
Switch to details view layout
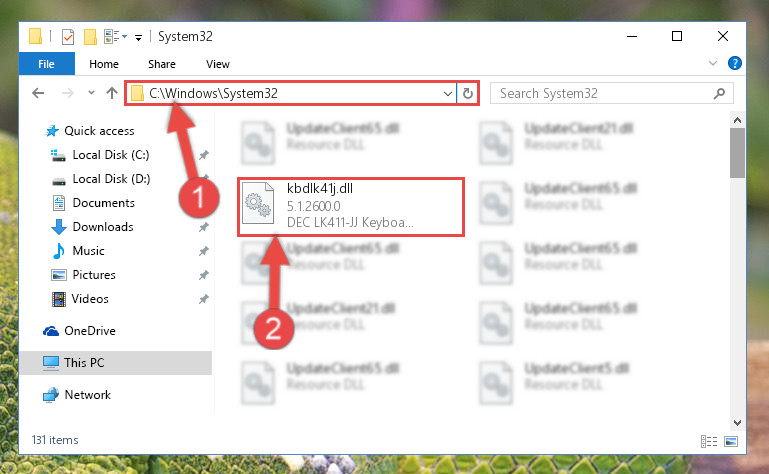(x=709, y=441)
